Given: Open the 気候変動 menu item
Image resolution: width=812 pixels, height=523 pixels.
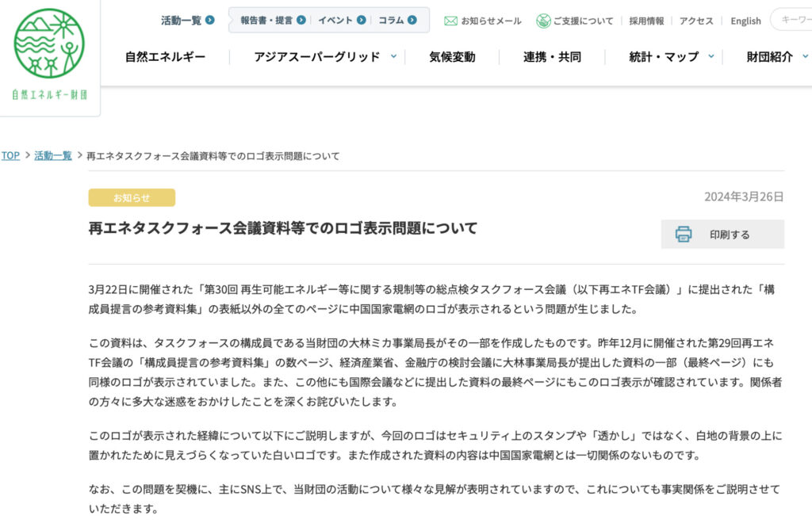Looking at the screenshot, I should pos(452,57).
